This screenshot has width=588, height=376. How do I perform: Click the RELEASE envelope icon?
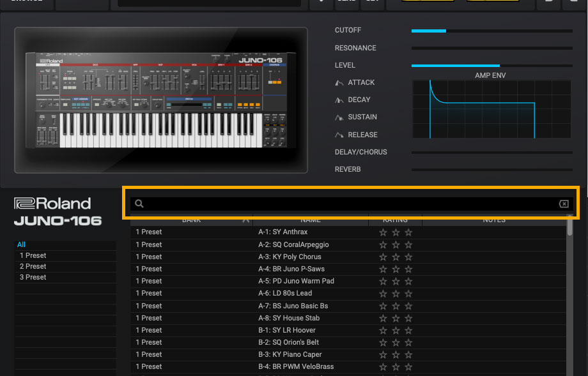pos(339,135)
